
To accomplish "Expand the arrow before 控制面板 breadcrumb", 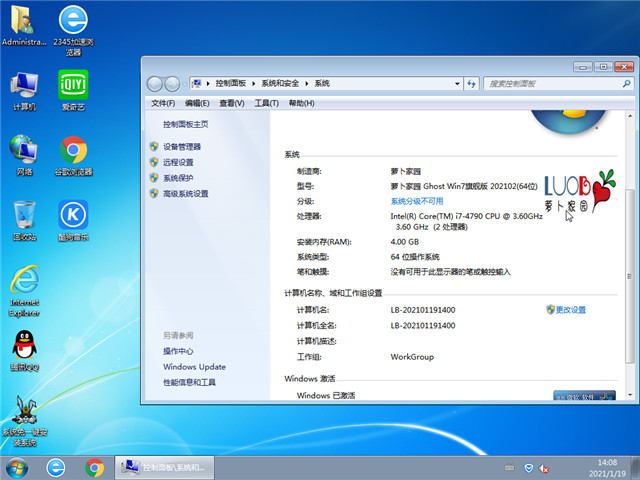I will pos(208,83).
